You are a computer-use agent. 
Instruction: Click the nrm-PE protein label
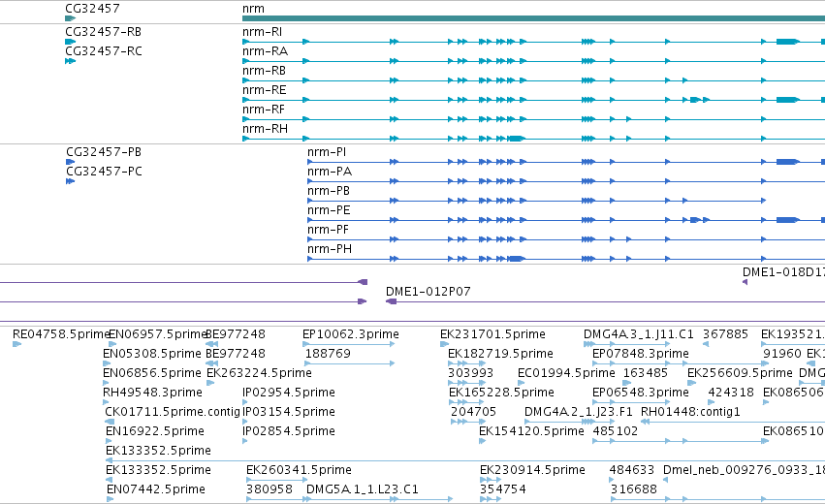click(x=329, y=210)
